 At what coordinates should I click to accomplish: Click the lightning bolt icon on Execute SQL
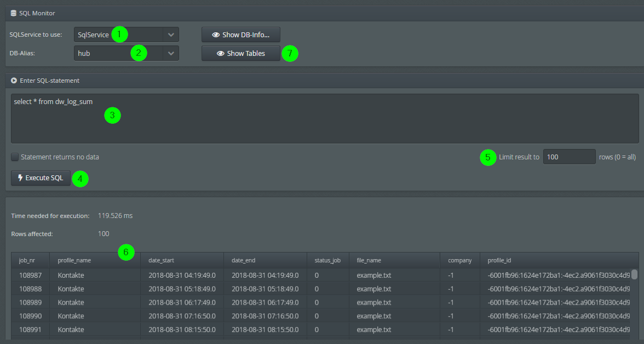(20, 178)
